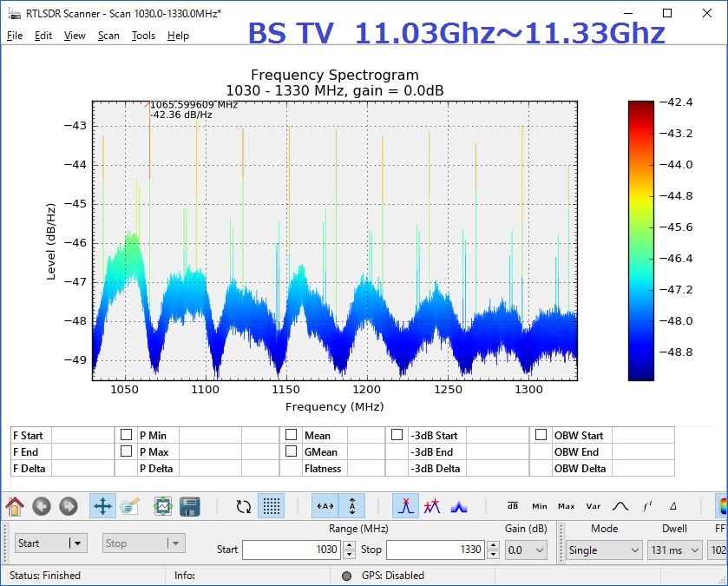The height and width of the screenshot is (586, 728).
Task: Toggle the Pan axes tool
Action: pos(102,506)
